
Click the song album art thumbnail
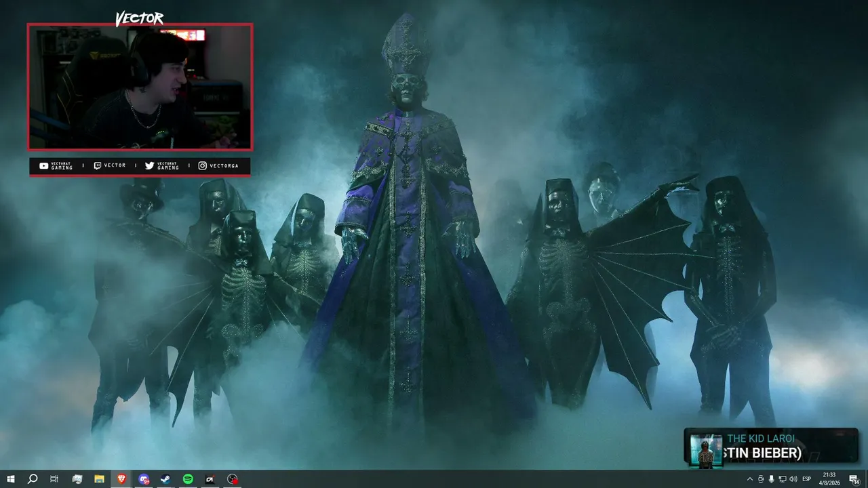(x=706, y=450)
